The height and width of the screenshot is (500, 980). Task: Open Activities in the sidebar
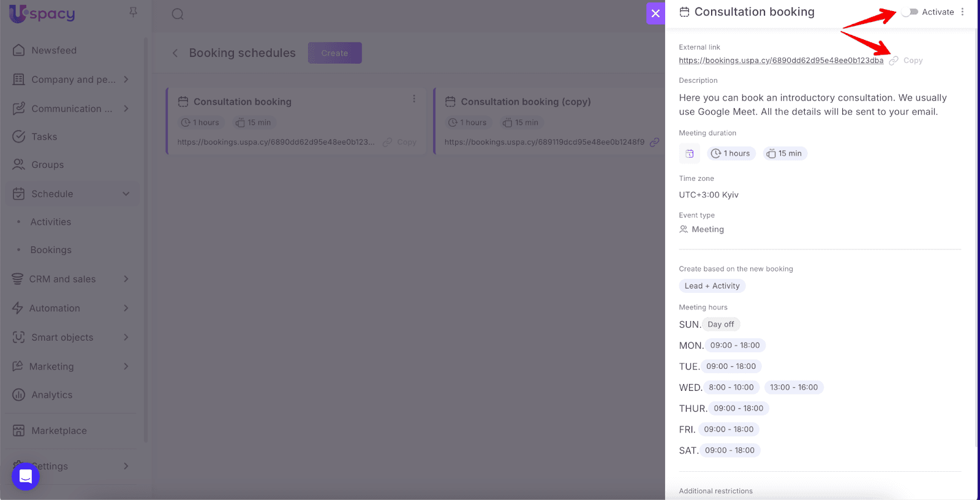tap(51, 222)
